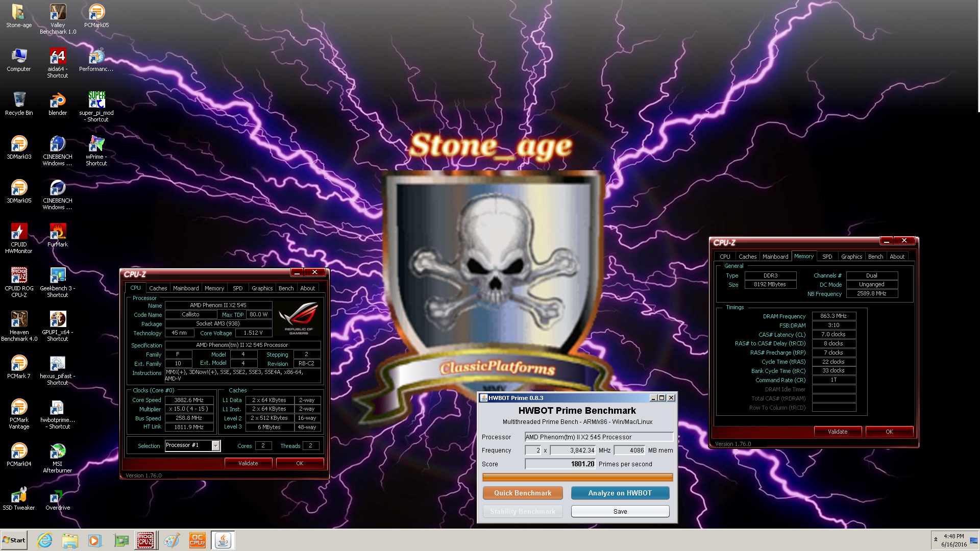980x551 pixels.
Task: Click the Java HWBOT Prime taskbar icon
Action: [x=223, y=540]
